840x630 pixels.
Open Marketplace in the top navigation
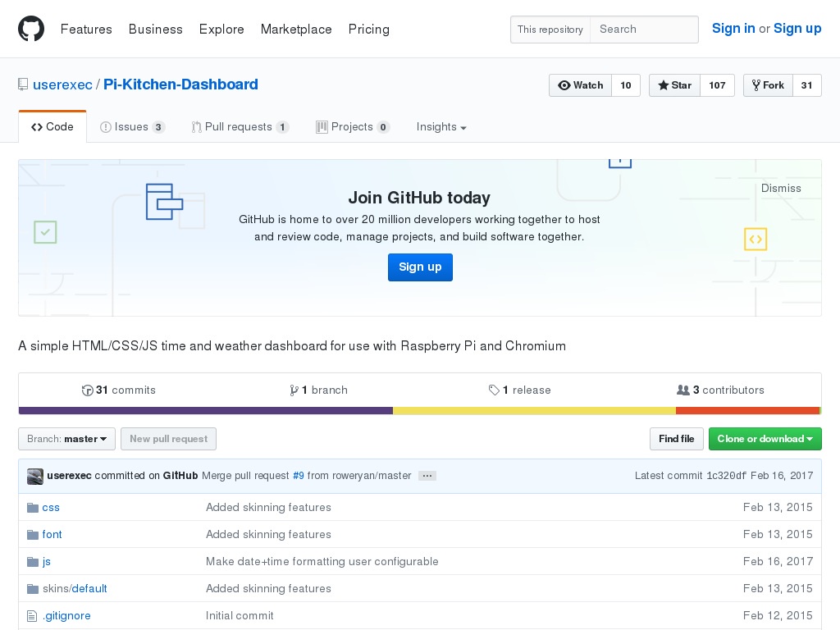point(296,29)
